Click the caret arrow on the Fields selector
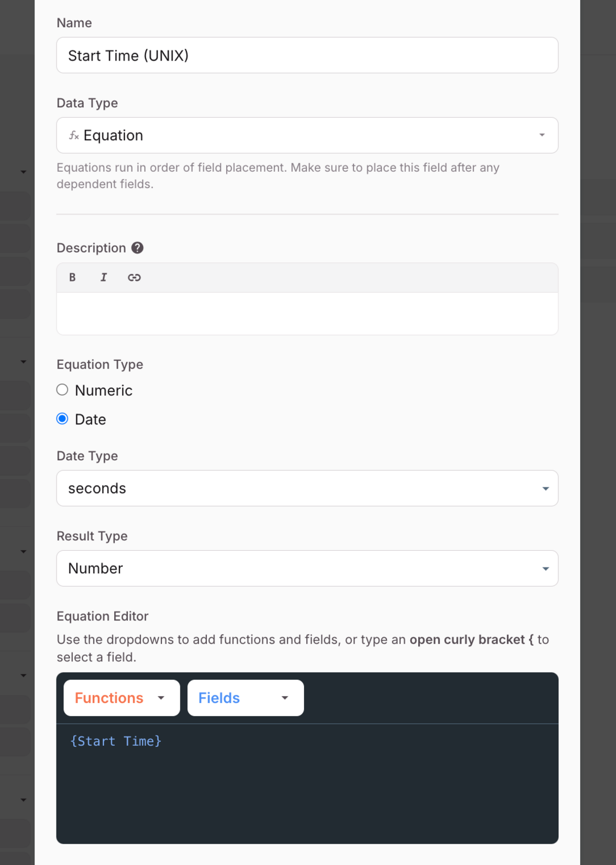The width and height of the screenshot is (616, 865). tap(284, 698)
